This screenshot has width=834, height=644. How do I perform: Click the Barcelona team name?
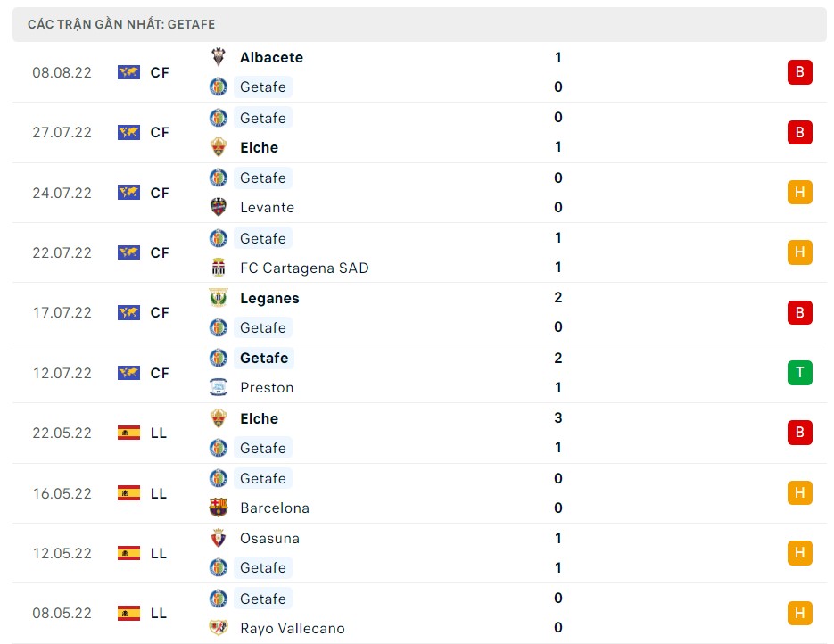(274, 508)
